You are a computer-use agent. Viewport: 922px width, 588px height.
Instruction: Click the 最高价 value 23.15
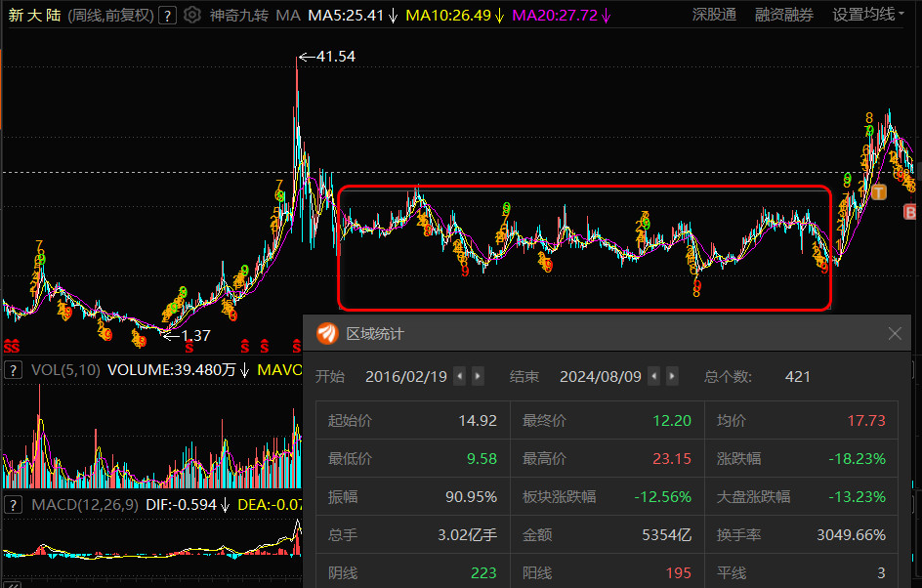tap(672, 459)
